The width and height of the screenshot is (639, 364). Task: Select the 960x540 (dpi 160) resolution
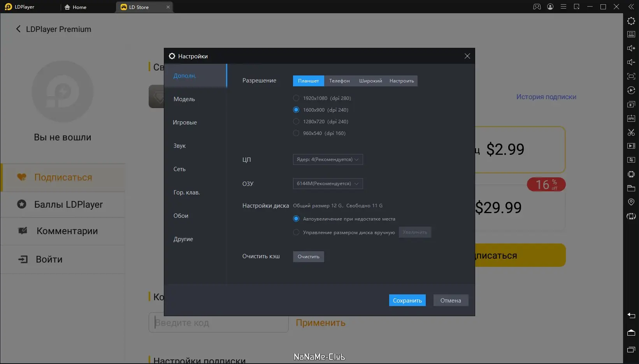pos(296,133)
